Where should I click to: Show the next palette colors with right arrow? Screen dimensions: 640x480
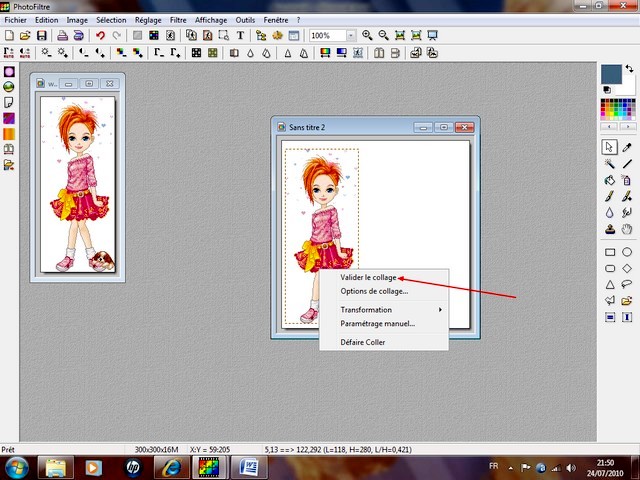click(628, 127)
